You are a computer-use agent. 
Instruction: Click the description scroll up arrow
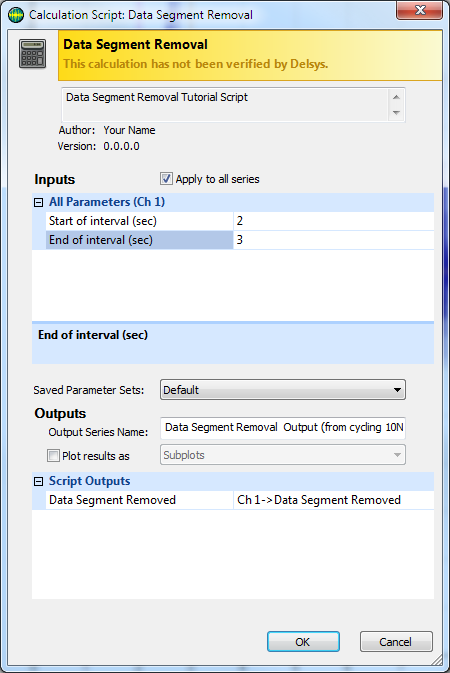(396, 97)
